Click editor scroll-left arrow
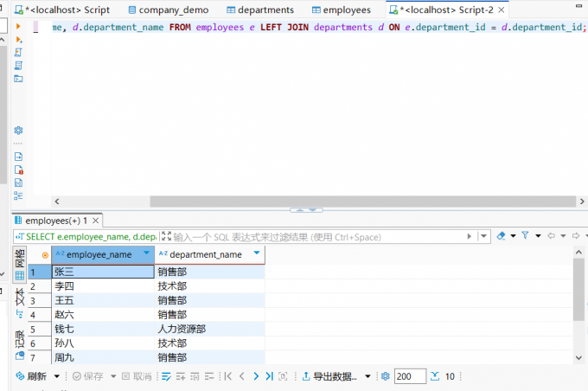The height and width of the screenshot is (391, 588). pos(56,202)
